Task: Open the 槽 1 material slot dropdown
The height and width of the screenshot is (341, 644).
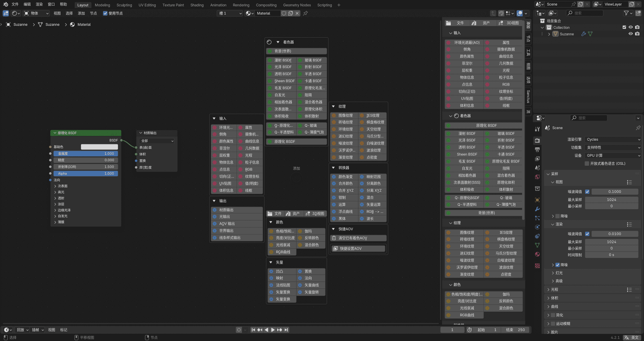Action: pos(230,13)
